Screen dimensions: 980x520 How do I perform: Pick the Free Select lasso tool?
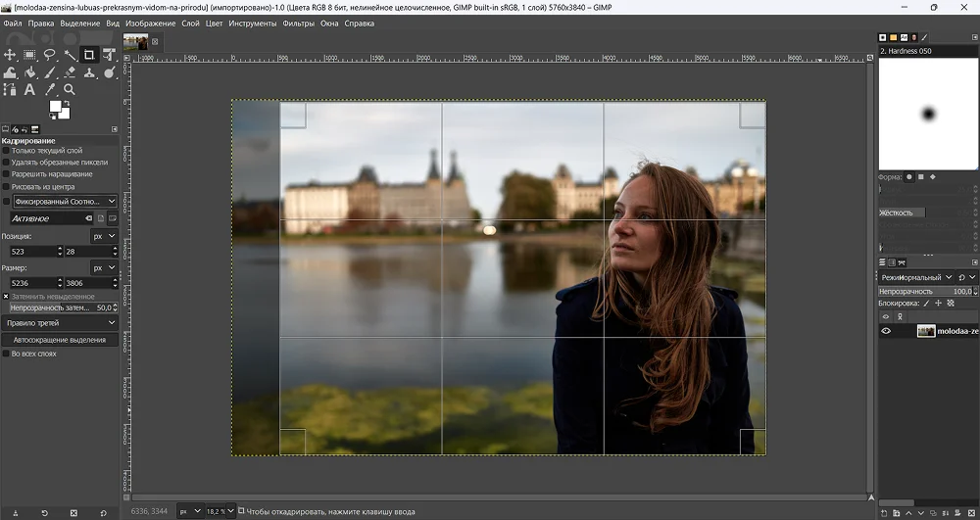coord(49,55)
